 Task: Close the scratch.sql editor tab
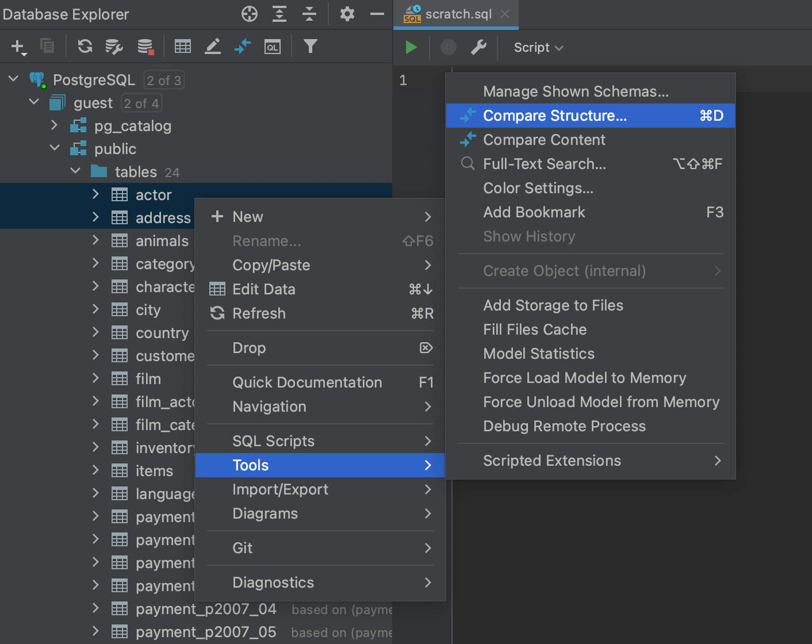click(x=505, y=14)
